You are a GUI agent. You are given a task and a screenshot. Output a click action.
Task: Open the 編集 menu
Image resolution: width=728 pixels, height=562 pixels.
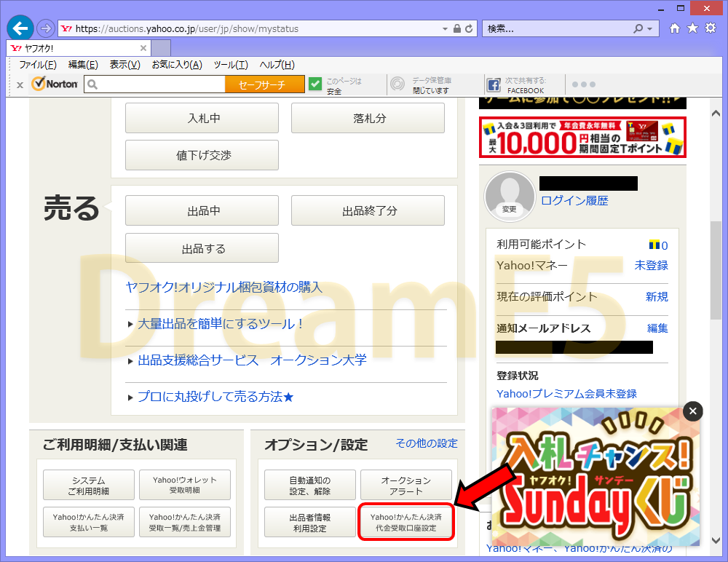(x=83, y=65)
